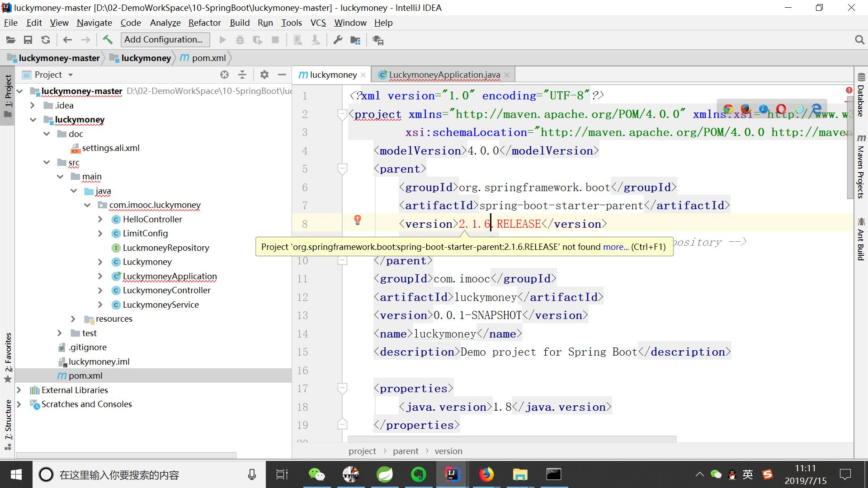Click the 'more...' link in error tooltip

615,247
